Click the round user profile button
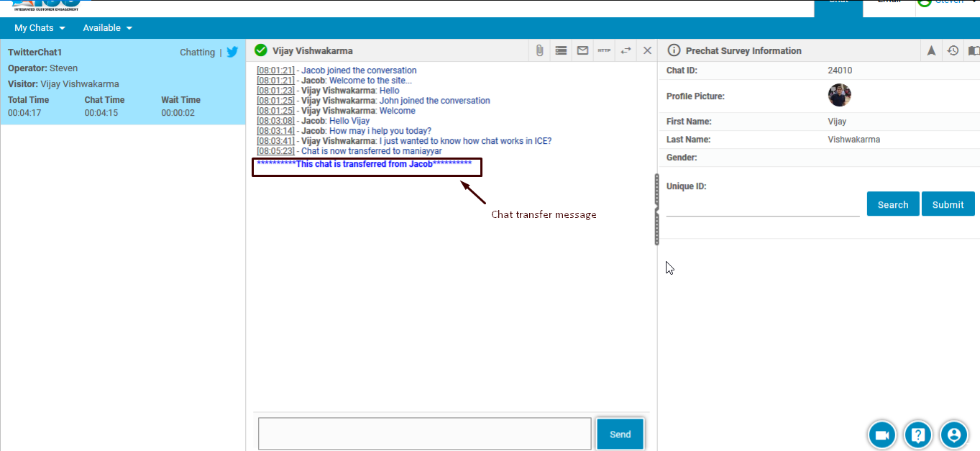This screenshot has width=980, height=451. 954,434
